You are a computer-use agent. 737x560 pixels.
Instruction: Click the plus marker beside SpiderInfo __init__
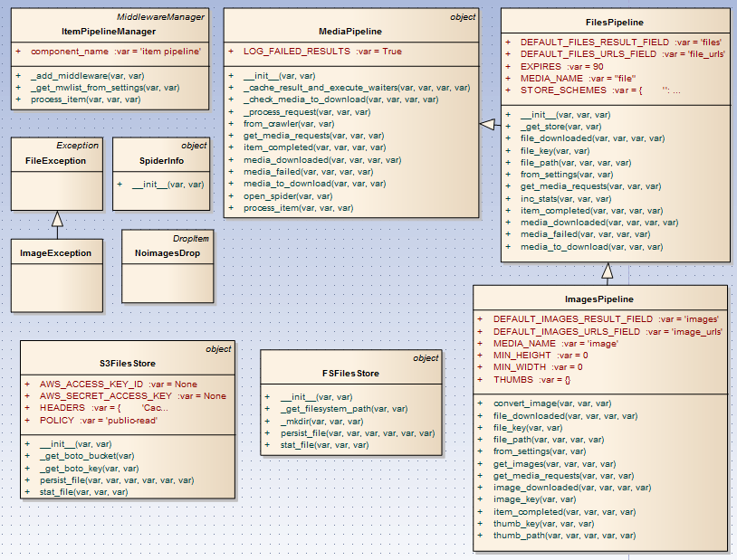[x=120, y=184]
